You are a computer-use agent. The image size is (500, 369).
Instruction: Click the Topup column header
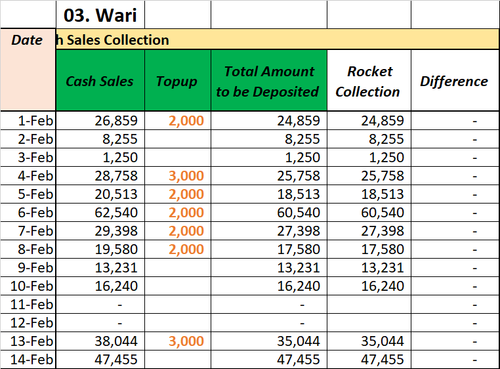click(178, 81)
